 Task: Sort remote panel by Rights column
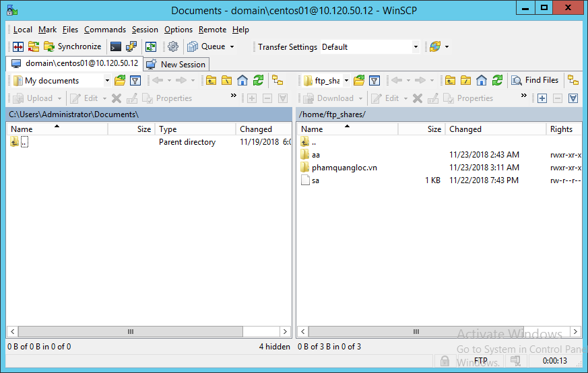click(563, 129)
